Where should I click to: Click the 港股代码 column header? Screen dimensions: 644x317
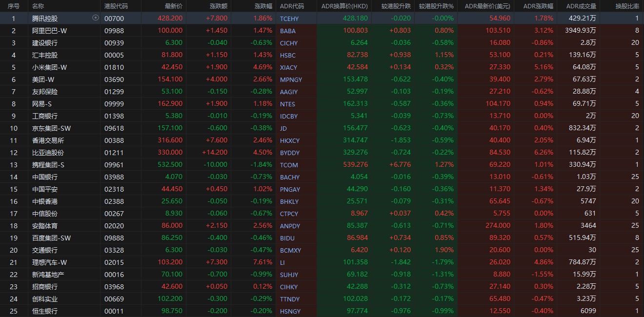point(116,6)
